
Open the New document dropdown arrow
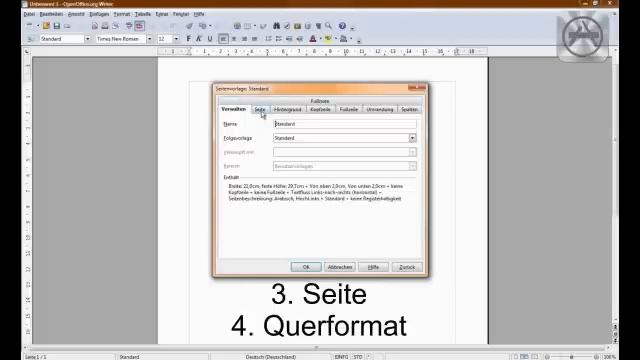point(38,26)
